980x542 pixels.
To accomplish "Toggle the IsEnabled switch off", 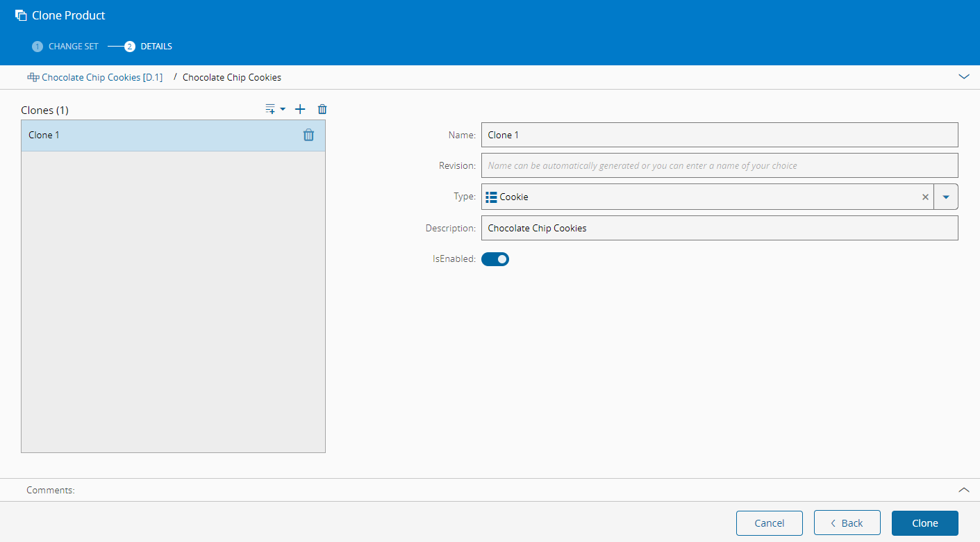I will (x=495, y=259).
